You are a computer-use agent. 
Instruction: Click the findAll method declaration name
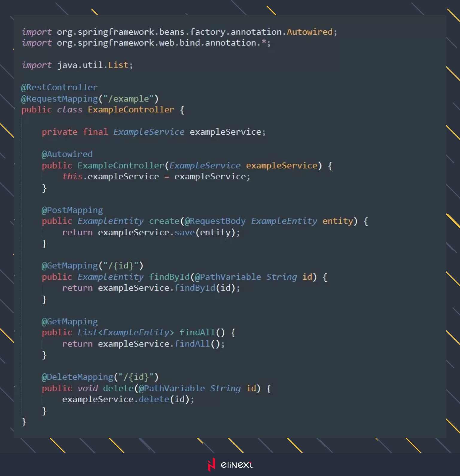click(x=197, y=332)
